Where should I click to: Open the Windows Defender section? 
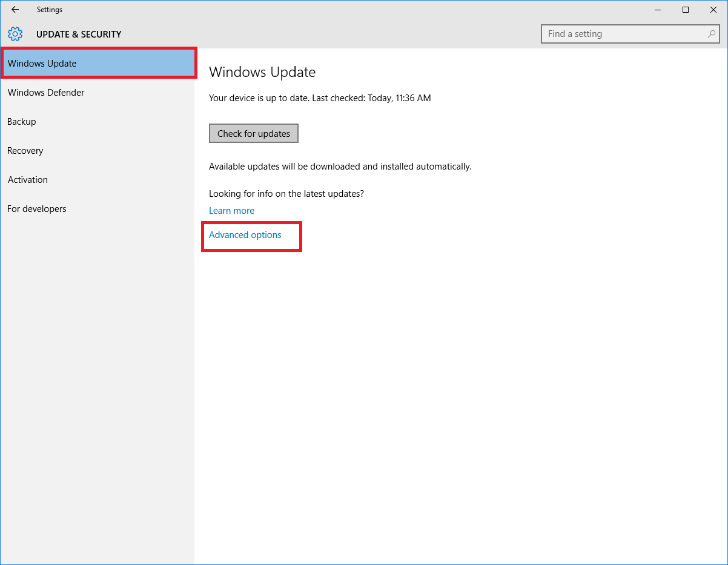click(46, 93)
